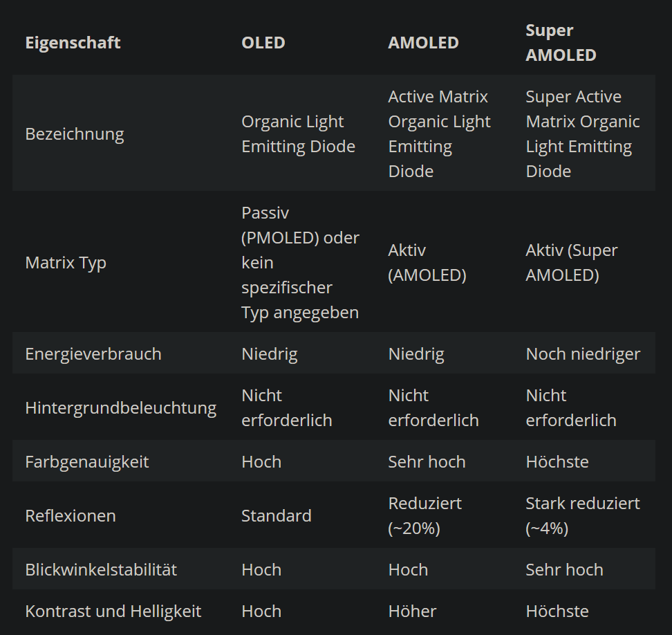Select the Hintergrundbeleuchtung row label
This screenshot has height=635, width=672.
pyautogui.click(x=121, y=407)
